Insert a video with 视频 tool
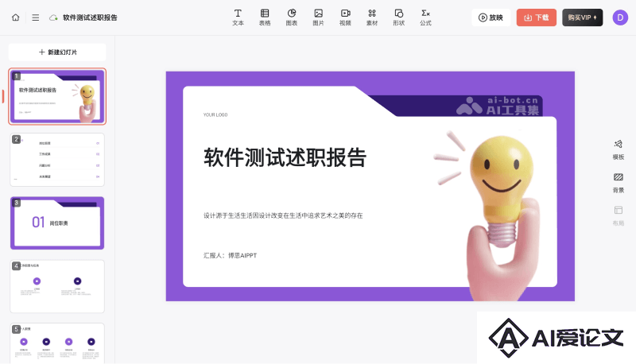The width and height of the screenshot is (636, 364). click(x=345, y=17)
